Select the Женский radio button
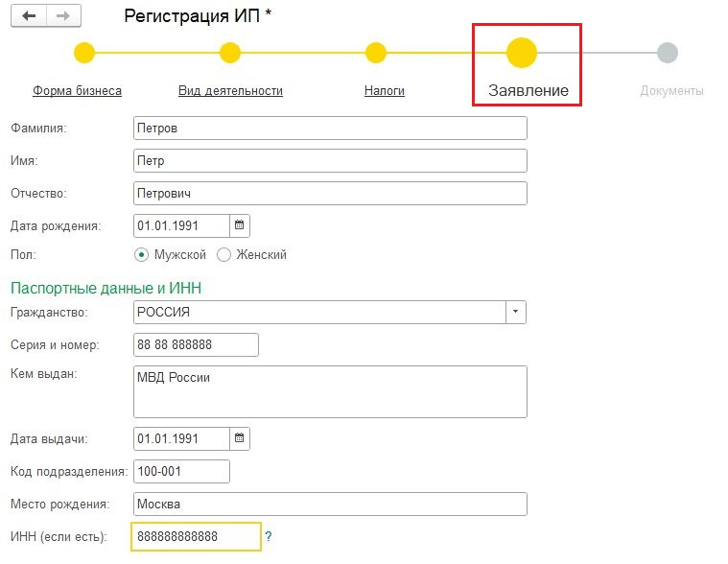This screenshot has width=728, height=564. coord(224,255)
